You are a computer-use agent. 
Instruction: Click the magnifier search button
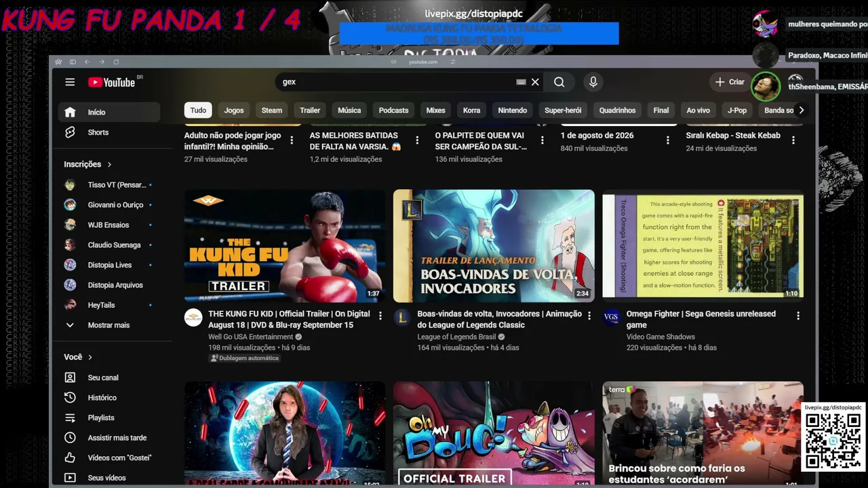click(559, 82)
